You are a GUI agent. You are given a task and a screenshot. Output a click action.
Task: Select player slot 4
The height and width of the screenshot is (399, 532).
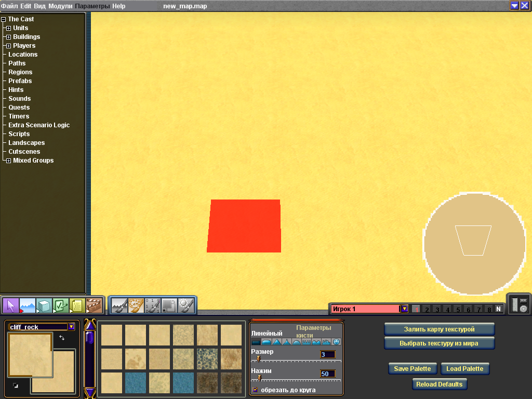tap(447, 309)
